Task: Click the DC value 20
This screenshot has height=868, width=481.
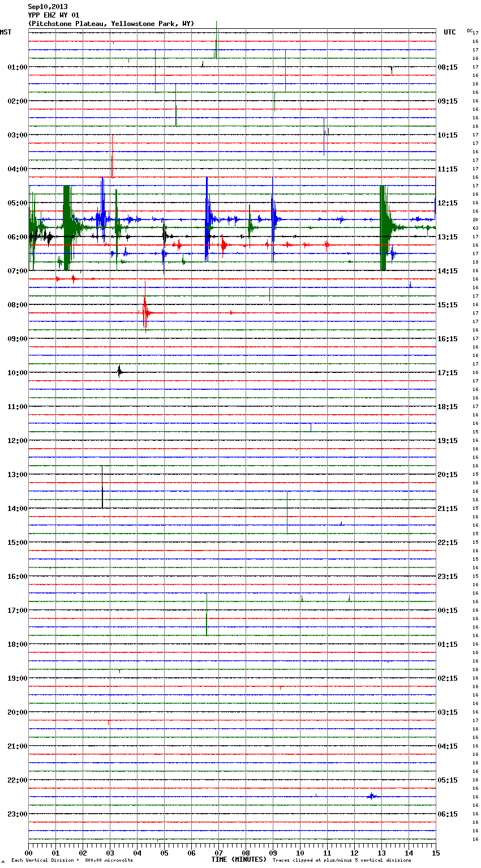Action: pyautogui.click(x=475, y=220)
